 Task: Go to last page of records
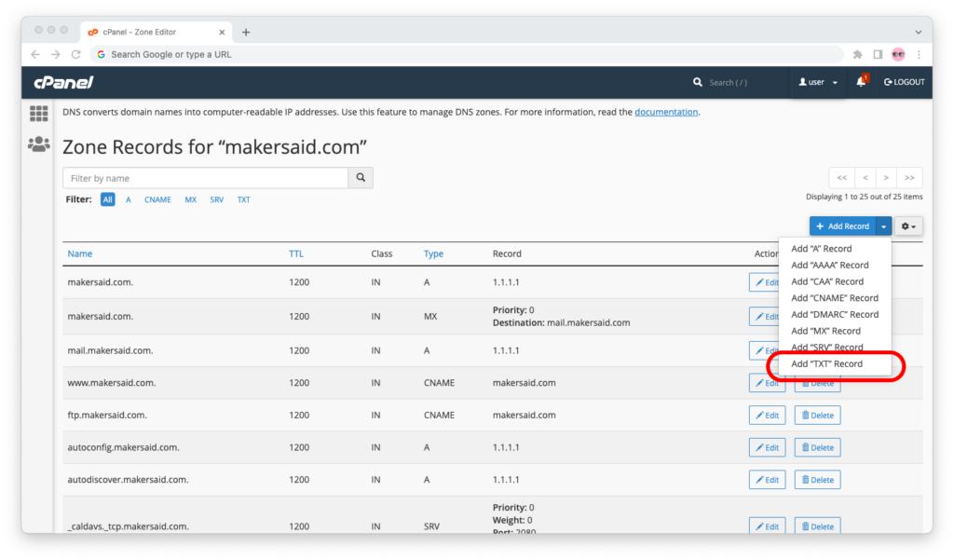[909, 178]
